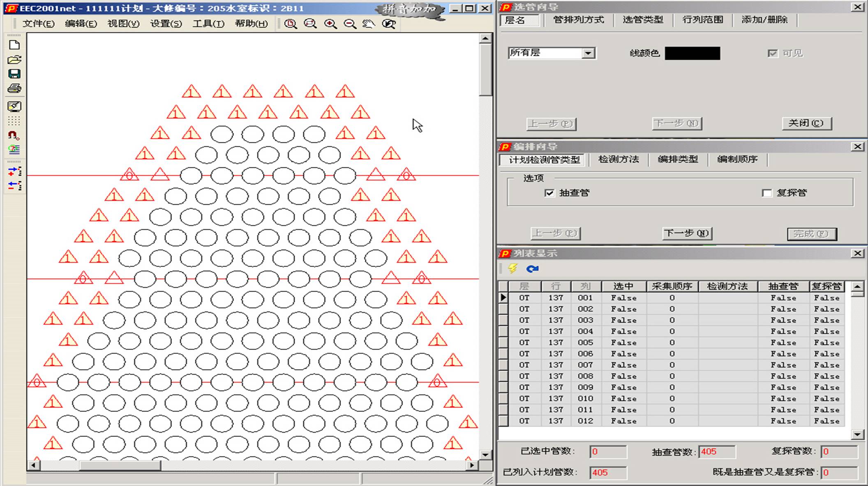Toggle the 可见 visibility checkbox
The image size is (868, 486).
click(773, 53)
